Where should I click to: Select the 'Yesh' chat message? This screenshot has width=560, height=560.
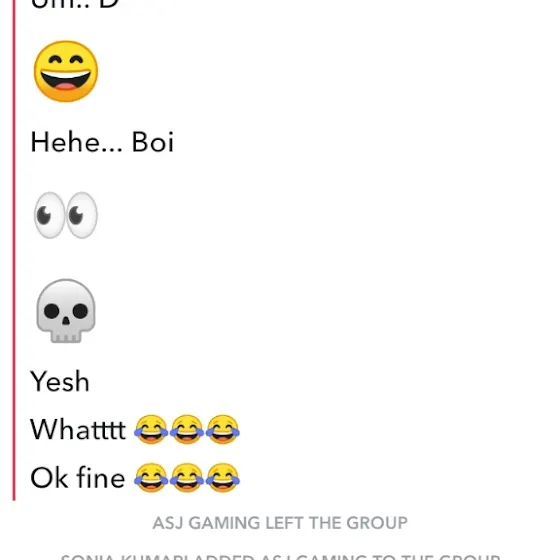60,381
